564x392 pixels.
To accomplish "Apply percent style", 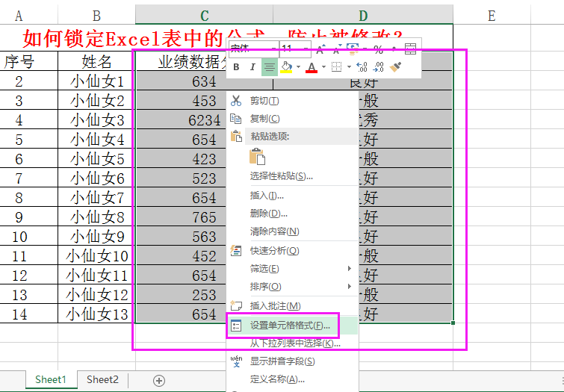I will pos(378,49).
